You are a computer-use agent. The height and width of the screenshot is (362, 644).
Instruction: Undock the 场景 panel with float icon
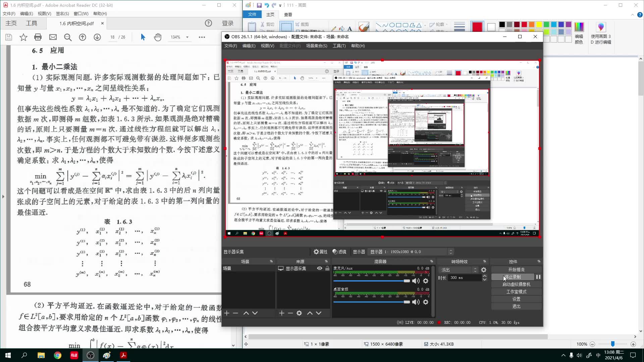(271, 261)
